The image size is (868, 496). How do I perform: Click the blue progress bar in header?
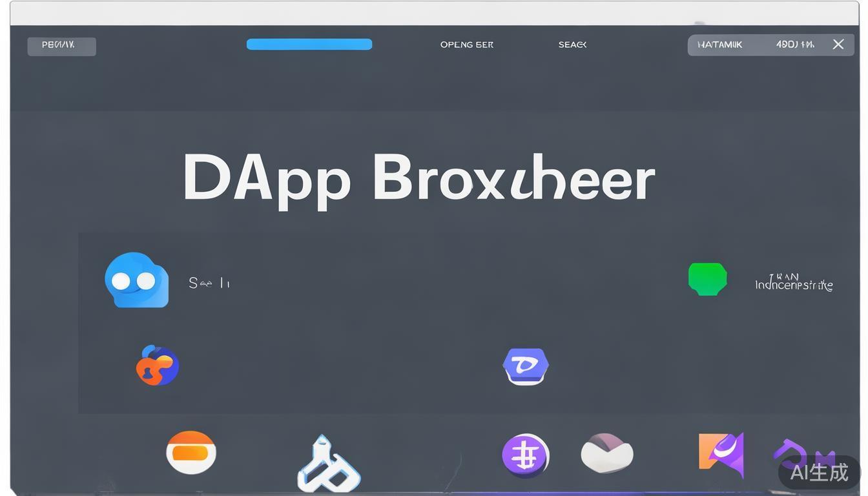pos(309,45)
